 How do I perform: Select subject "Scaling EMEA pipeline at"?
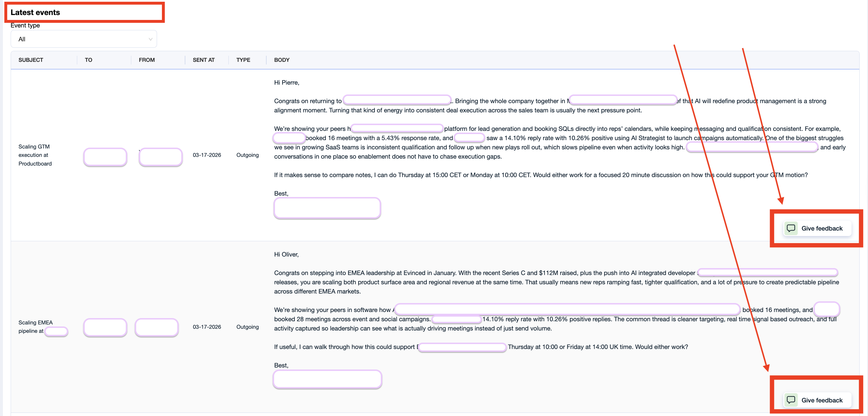click(x=35, y=326)
